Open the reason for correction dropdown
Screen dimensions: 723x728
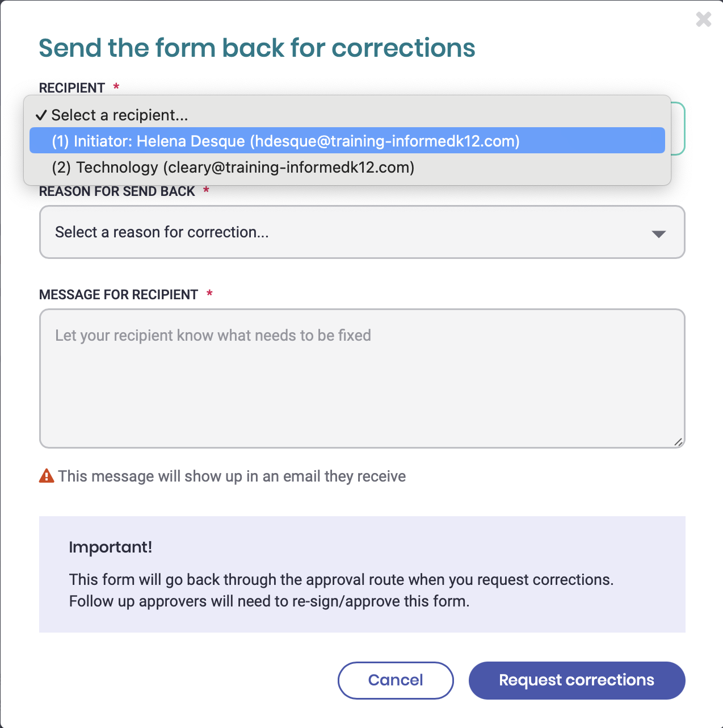click(x=362, y=232)
